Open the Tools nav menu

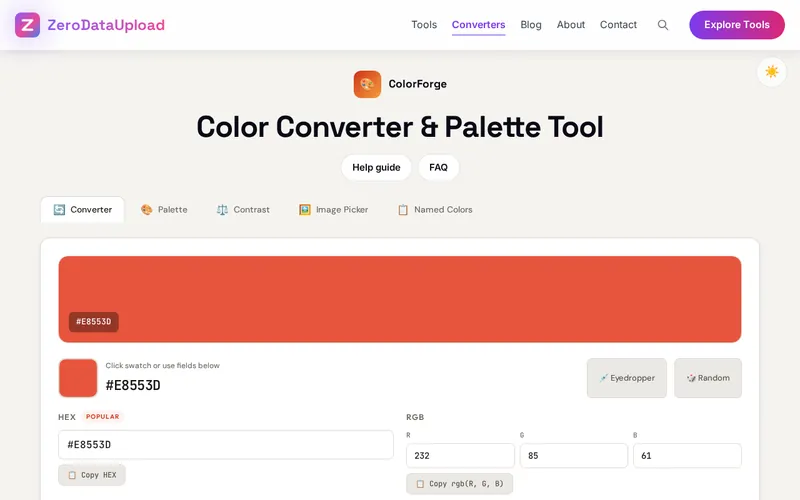(424, 24)
